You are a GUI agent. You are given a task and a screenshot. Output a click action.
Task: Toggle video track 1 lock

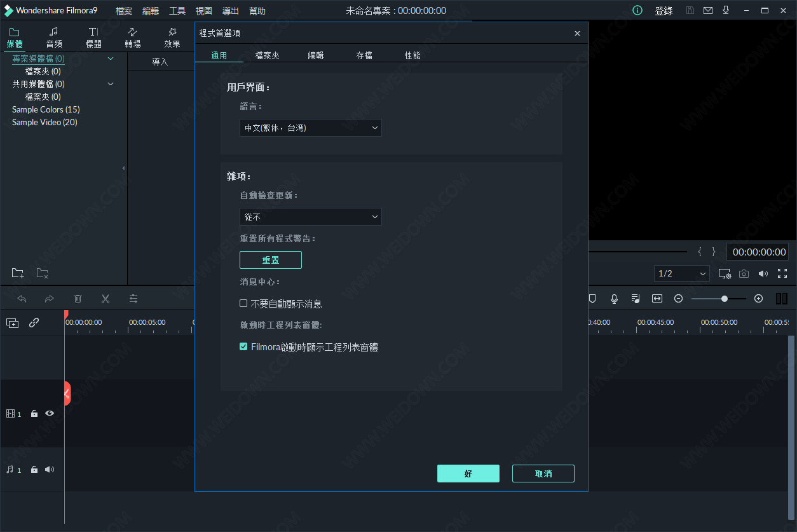34,414
